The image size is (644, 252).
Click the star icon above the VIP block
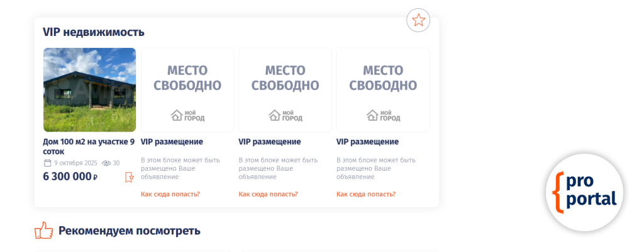click(418, 20)
